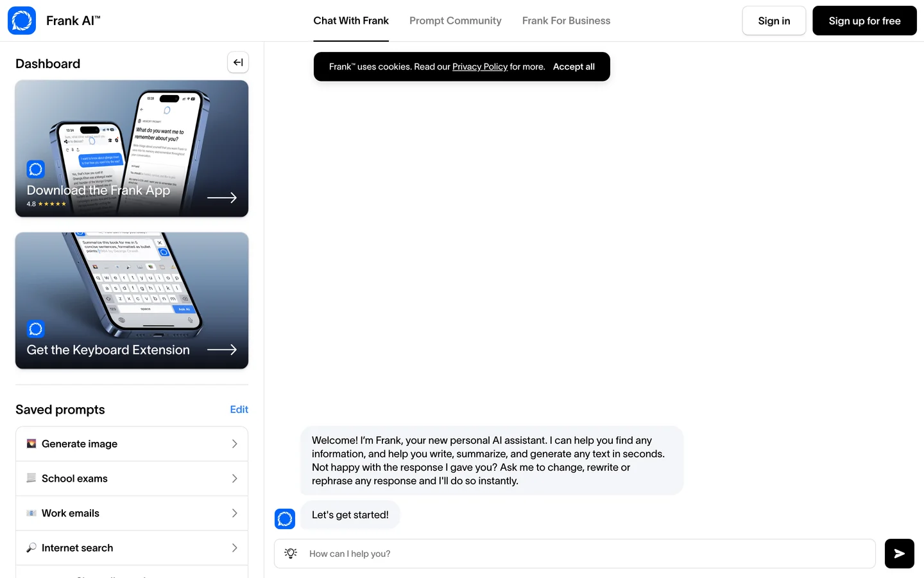Expand the Generate image prompt chevron

point(234,444)
